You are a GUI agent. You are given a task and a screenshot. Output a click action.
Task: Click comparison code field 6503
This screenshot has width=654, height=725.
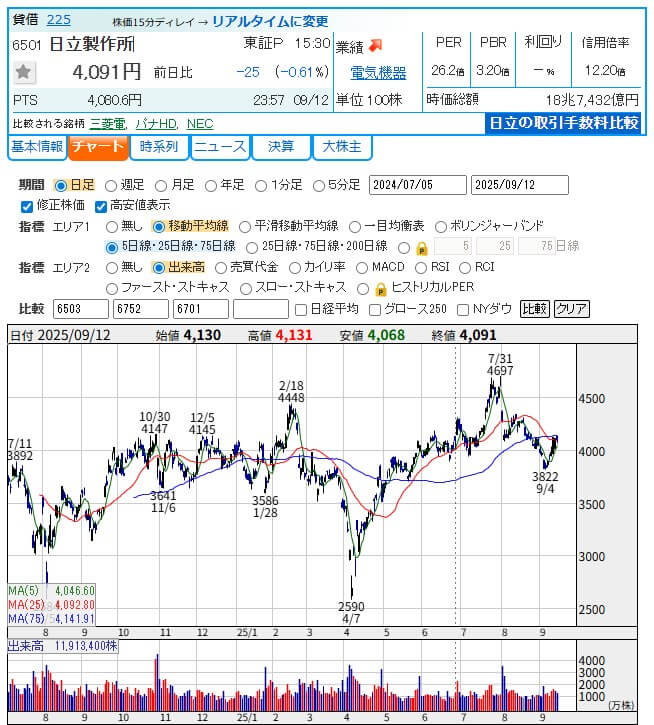[x=81, y=309]
